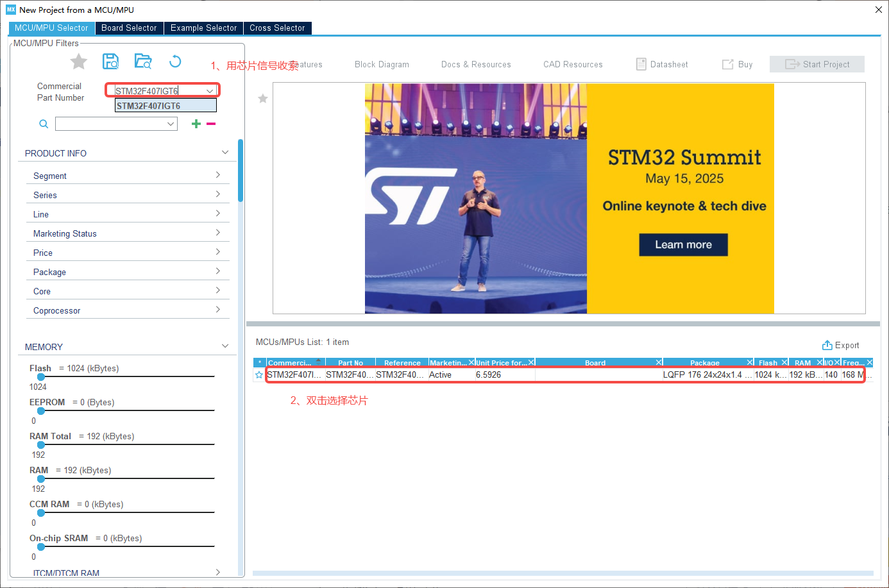The width and height of the screenshot is (889, 588).
Task: Collapse the MEMORY filter section
Action: (225, 346)
